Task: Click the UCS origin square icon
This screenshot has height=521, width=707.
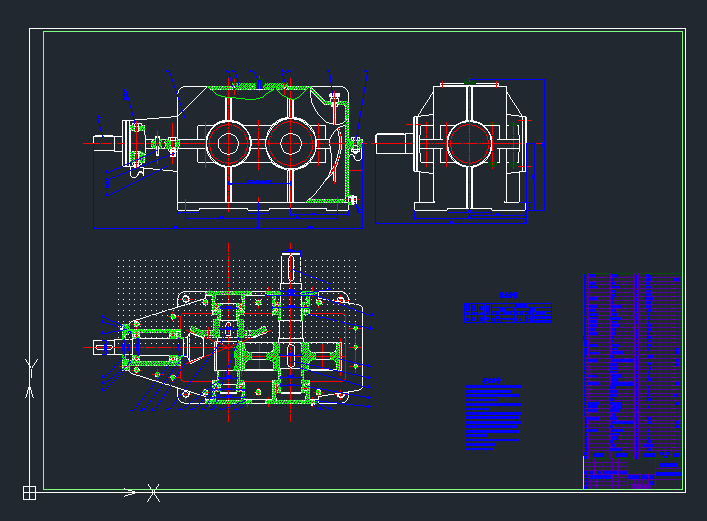Action: (29, 492)
